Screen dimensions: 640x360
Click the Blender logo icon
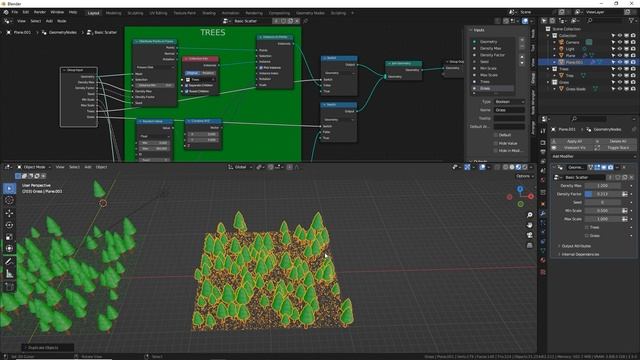[x=6, y=13]
